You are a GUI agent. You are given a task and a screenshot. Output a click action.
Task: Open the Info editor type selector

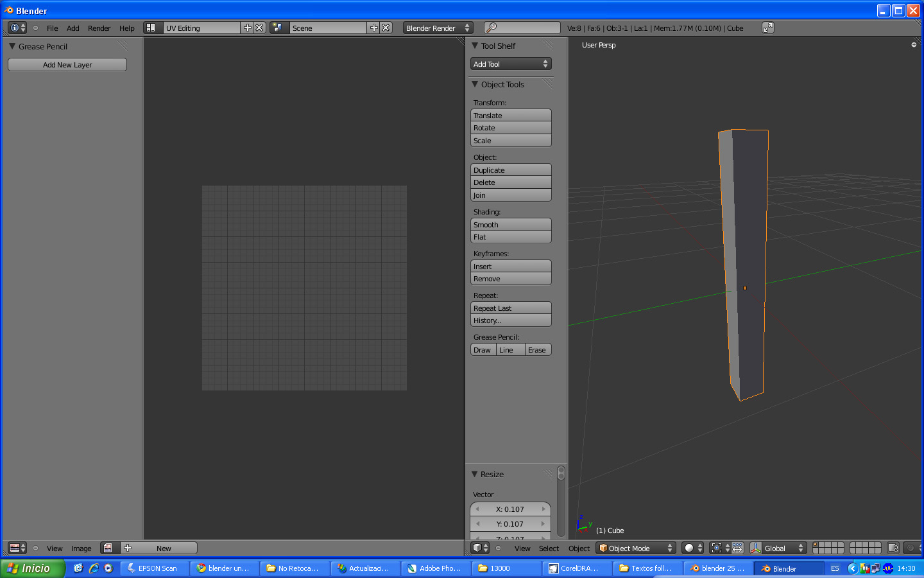[17, 28]
